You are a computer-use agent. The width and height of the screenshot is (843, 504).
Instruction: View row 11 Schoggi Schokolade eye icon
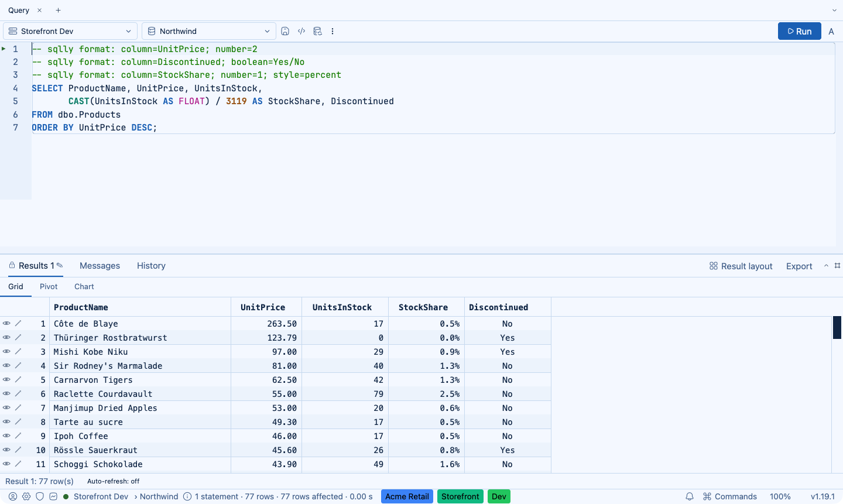6,464
